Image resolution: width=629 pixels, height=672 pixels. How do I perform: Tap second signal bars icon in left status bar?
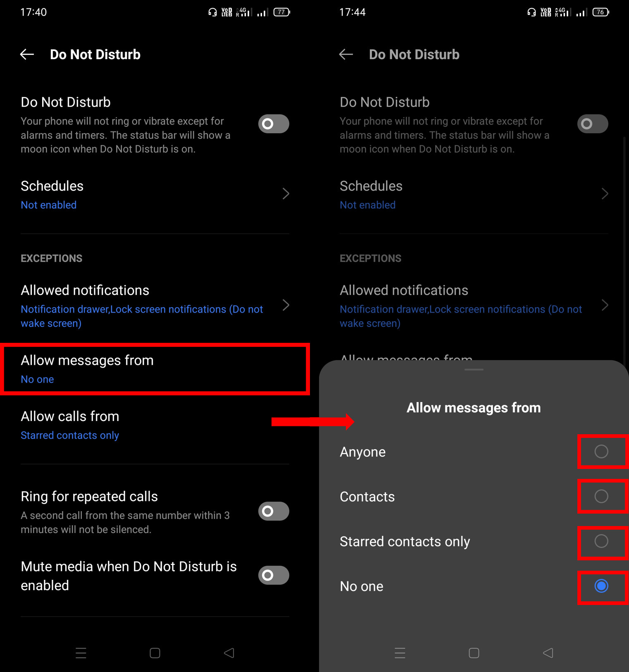262,12
